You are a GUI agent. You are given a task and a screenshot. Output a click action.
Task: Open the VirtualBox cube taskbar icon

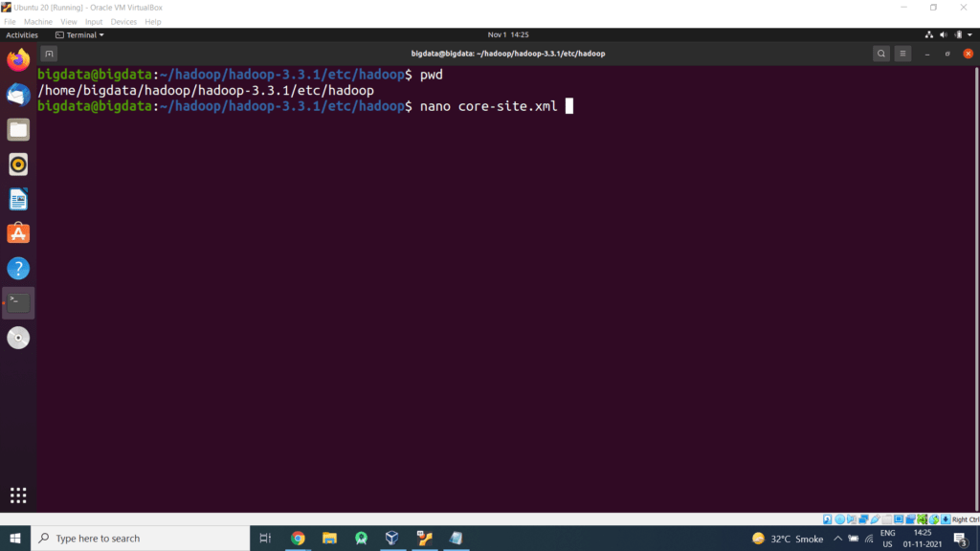(391, 538)
